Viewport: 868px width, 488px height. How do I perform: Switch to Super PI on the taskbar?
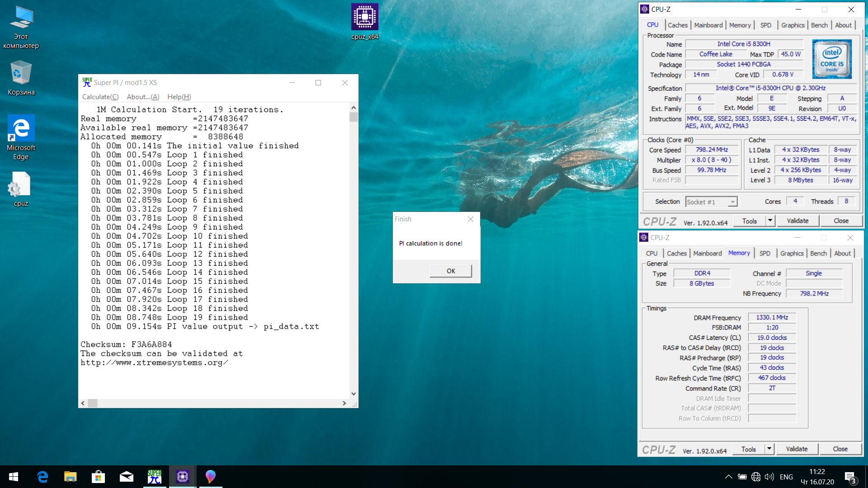[x=155, y=477]
